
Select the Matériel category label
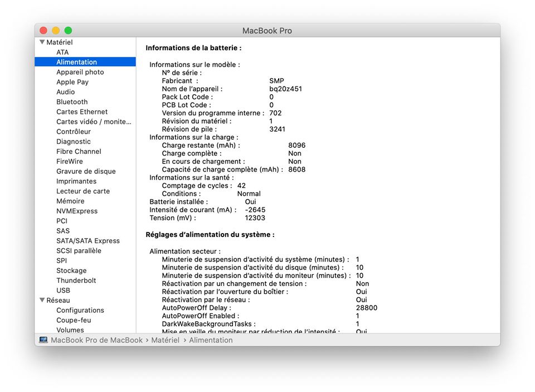(x=60, y=42)
